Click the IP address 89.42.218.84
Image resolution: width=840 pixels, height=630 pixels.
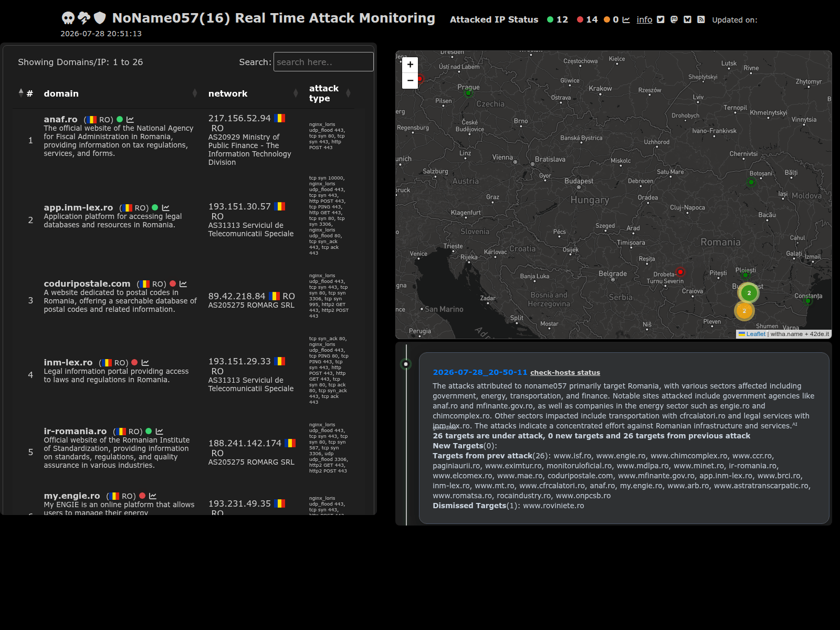tap(237, 297)
